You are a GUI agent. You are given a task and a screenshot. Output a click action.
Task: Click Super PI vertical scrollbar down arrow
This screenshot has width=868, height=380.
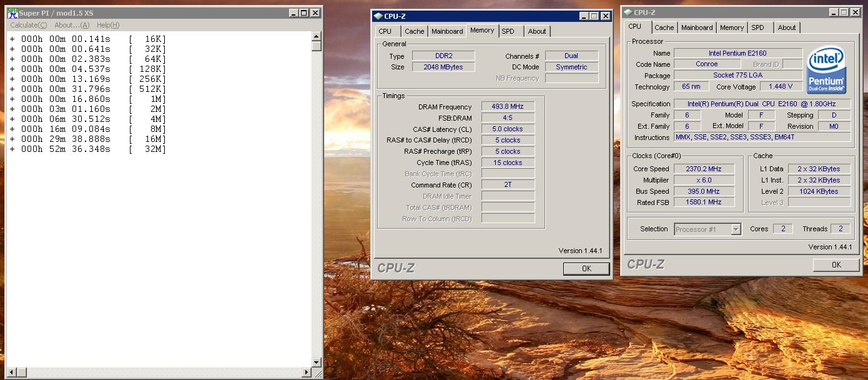[316, 362]
